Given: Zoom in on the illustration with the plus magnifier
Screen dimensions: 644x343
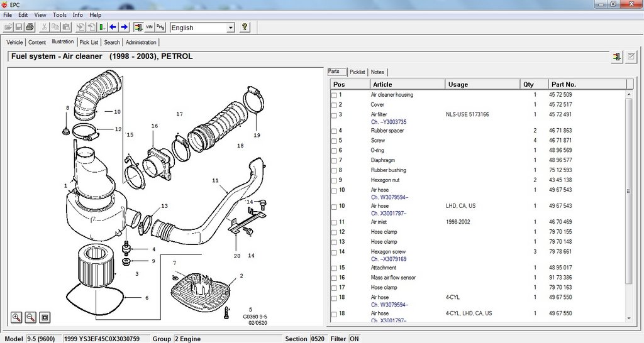Looking at the screenshot, I should pos(16,317).
